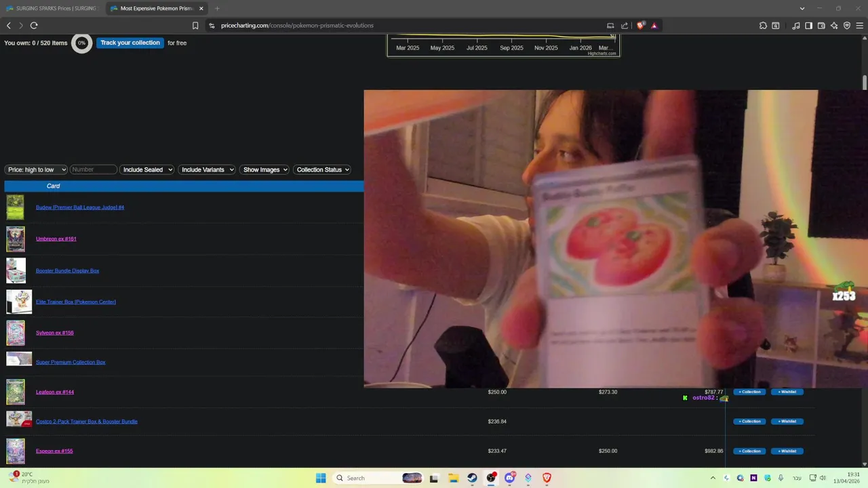The width and height of the screenshot is (868, 488).
Task: Open the tab search chevron
Action: tap(802, 9)
